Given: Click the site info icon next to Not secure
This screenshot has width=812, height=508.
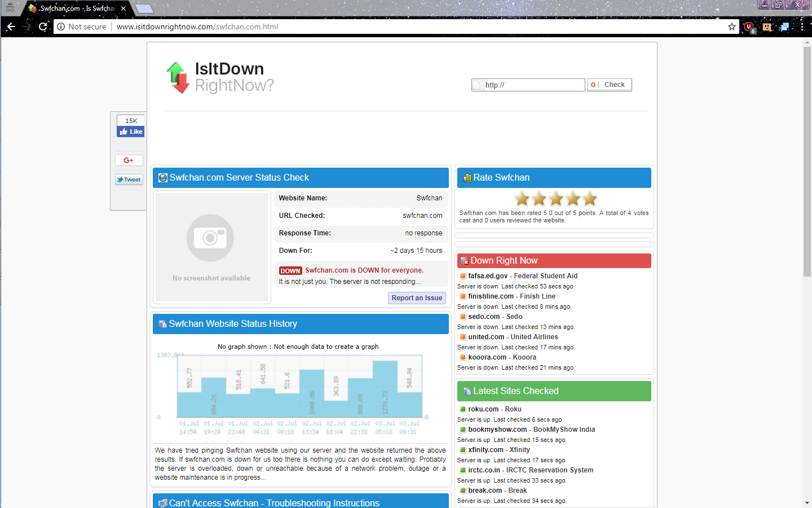Looking at the screenshot, I should (x=61, y=27).
